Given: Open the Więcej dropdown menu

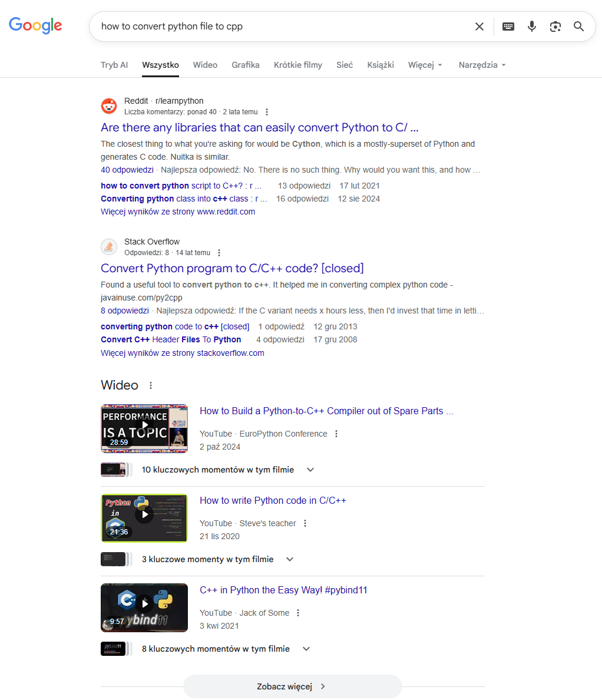Looking at the screenshot, I should pos(425,65).
